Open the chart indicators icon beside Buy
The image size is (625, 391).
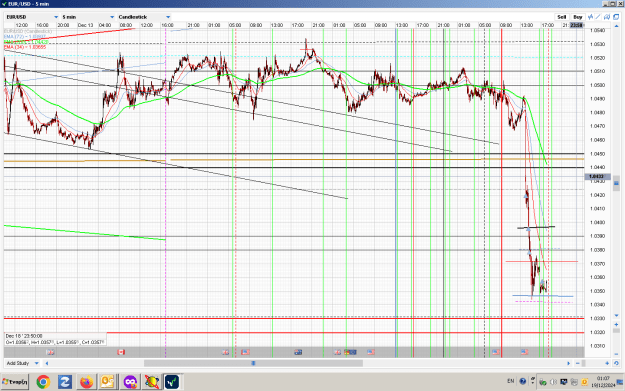[590, 17]
